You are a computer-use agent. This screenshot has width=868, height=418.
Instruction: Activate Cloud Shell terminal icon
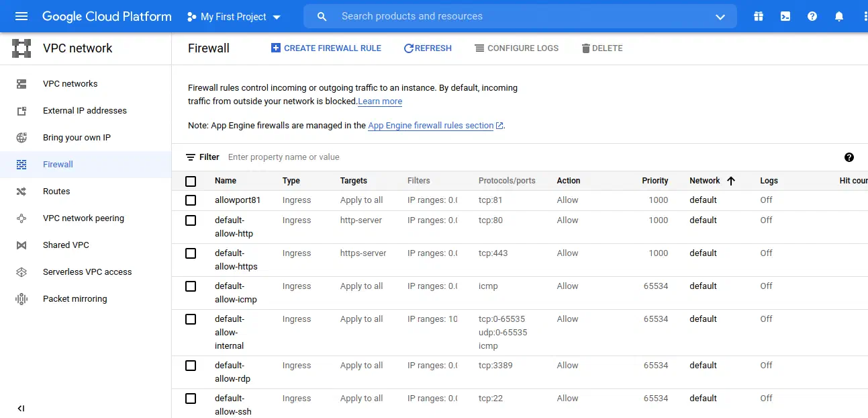pyautogui.click(x=785, y=16)
